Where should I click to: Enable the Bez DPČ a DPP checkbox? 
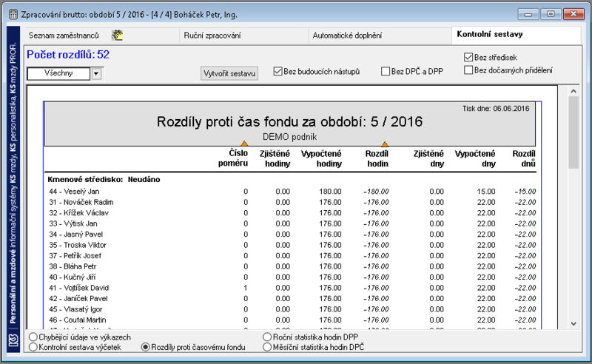point(386,71)
